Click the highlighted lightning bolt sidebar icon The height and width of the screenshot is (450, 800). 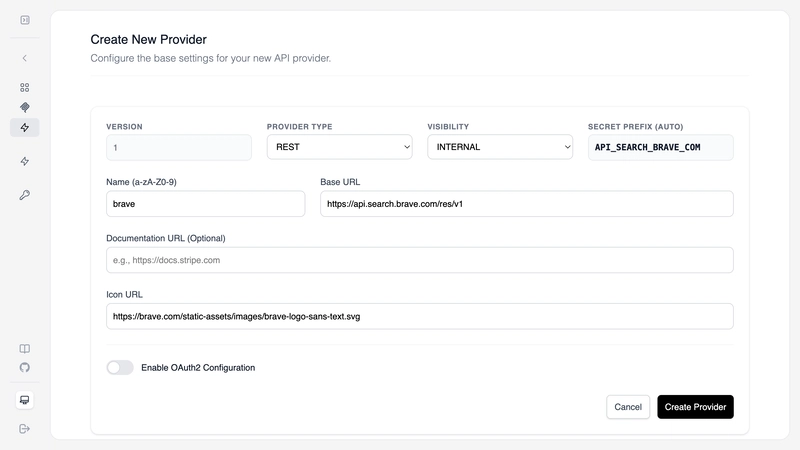tap(25, 127)
